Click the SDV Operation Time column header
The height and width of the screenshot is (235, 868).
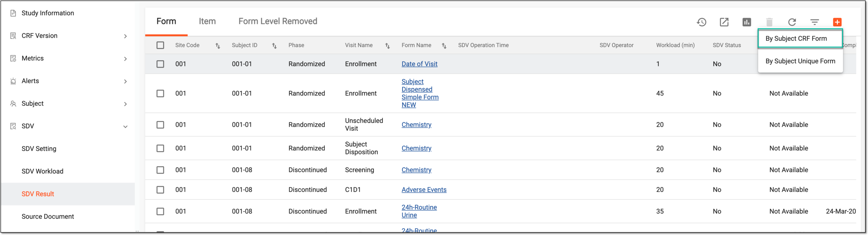point(483,45)
